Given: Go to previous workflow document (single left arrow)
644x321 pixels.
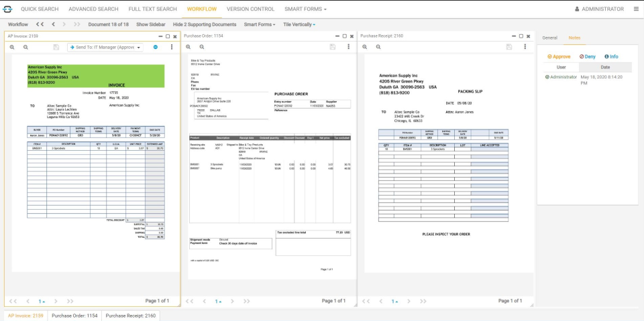Looking at the screenshot, I should [x=52, y=24].
